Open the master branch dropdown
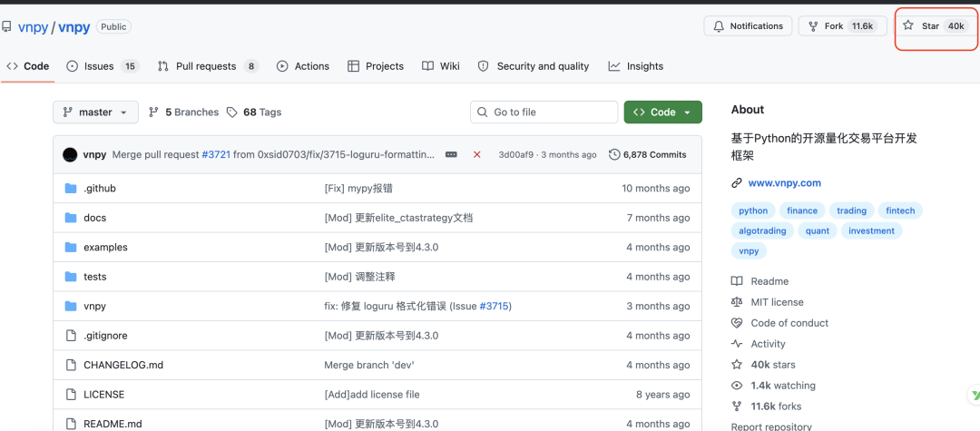This screenshot has height=431, width=980. pos(95,113)
